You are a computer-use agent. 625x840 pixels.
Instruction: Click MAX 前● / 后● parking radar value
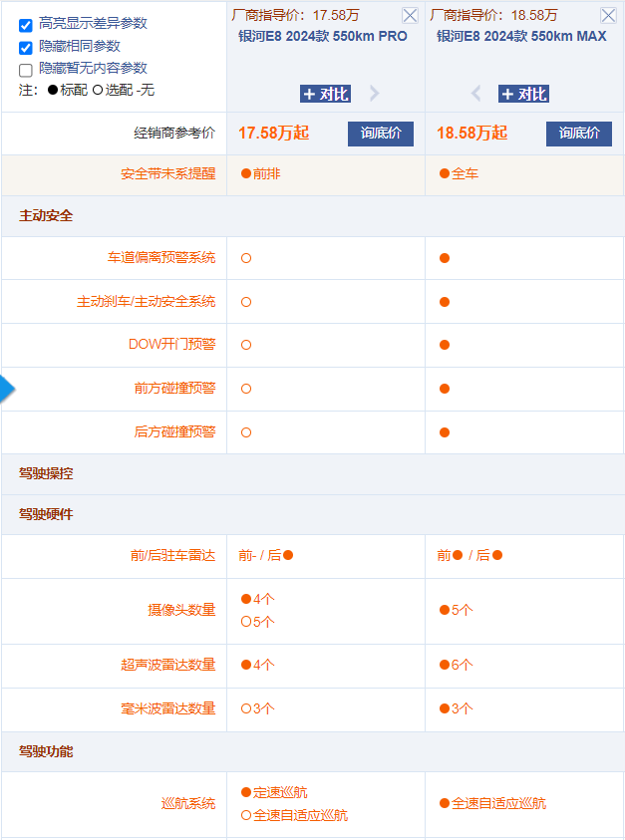point(469,556)
